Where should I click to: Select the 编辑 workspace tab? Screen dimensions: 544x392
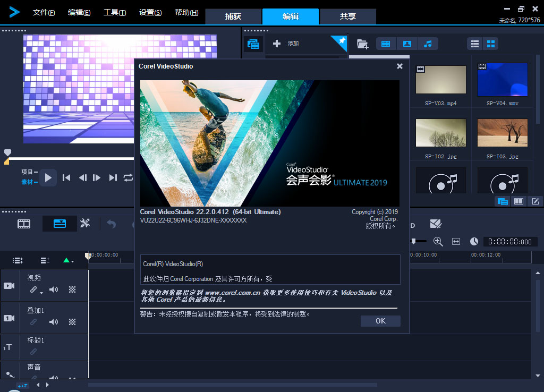(291, 16)
